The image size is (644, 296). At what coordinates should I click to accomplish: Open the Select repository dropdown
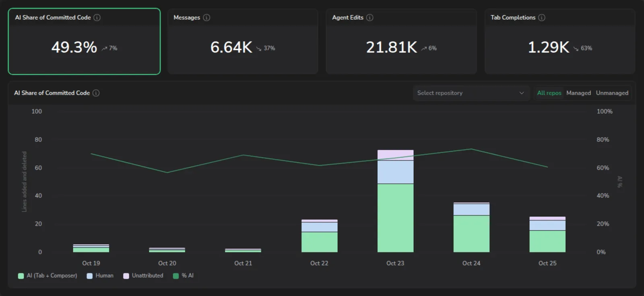point(471,93)
